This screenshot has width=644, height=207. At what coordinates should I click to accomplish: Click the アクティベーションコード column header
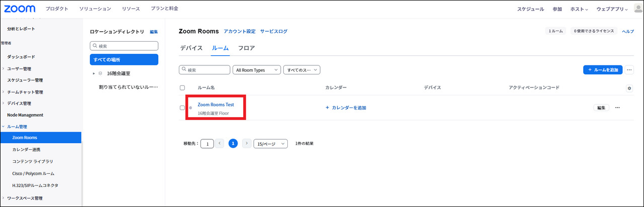coord(534,88)
